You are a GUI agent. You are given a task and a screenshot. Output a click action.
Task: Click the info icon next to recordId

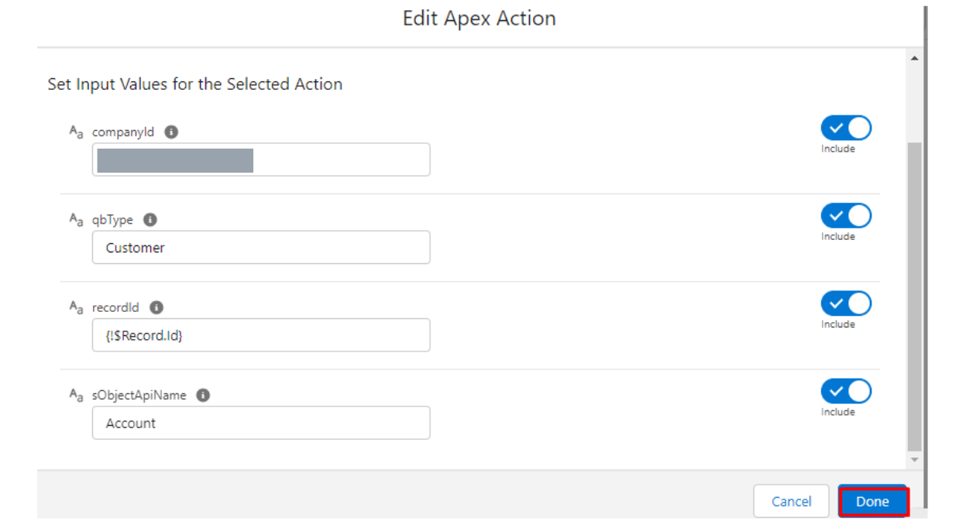coord(156,307)
